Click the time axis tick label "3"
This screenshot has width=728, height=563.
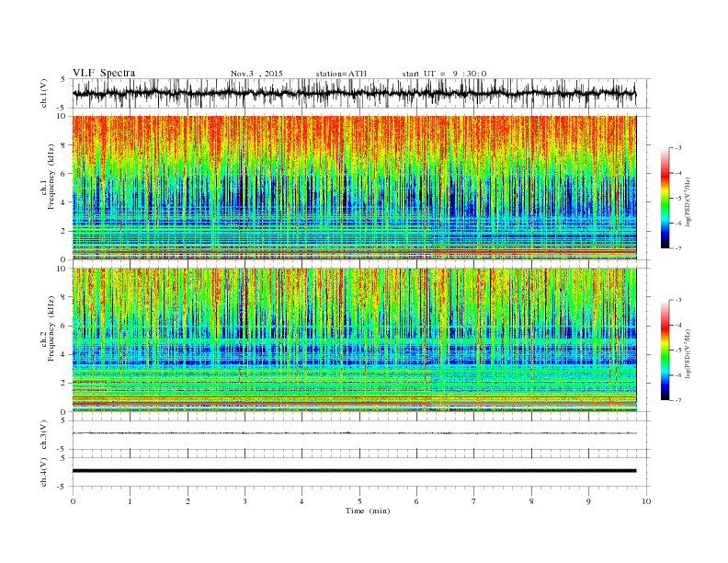pos(245,501)
